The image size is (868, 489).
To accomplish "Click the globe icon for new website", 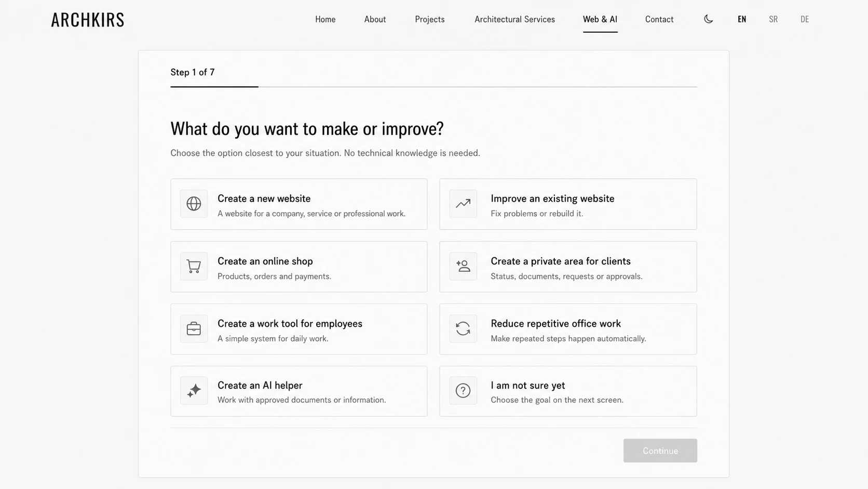I will [x=194, y=204].
